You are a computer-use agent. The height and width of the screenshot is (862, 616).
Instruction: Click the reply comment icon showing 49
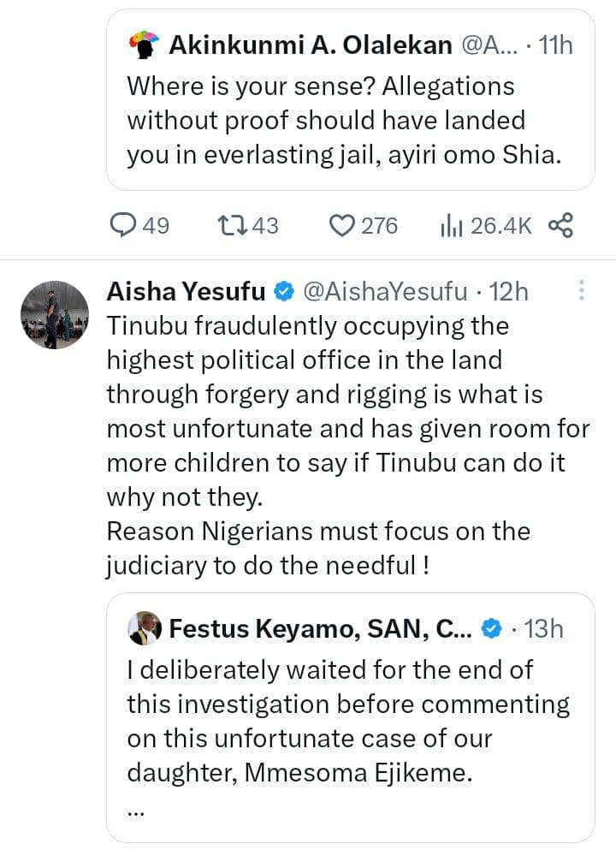click(124, 225)
